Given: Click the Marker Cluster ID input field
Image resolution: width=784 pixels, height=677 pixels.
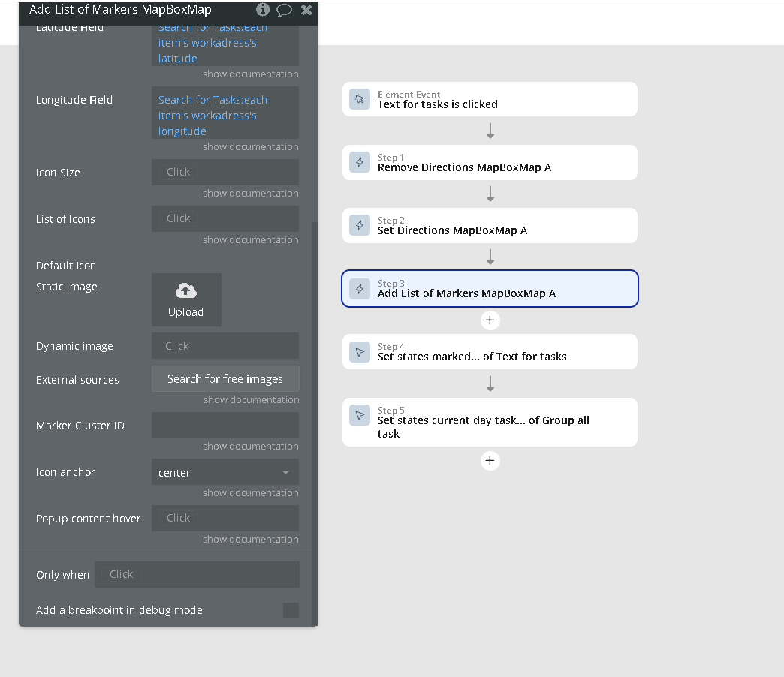Looking at the screenshot, I should click(x=225, y=426).
